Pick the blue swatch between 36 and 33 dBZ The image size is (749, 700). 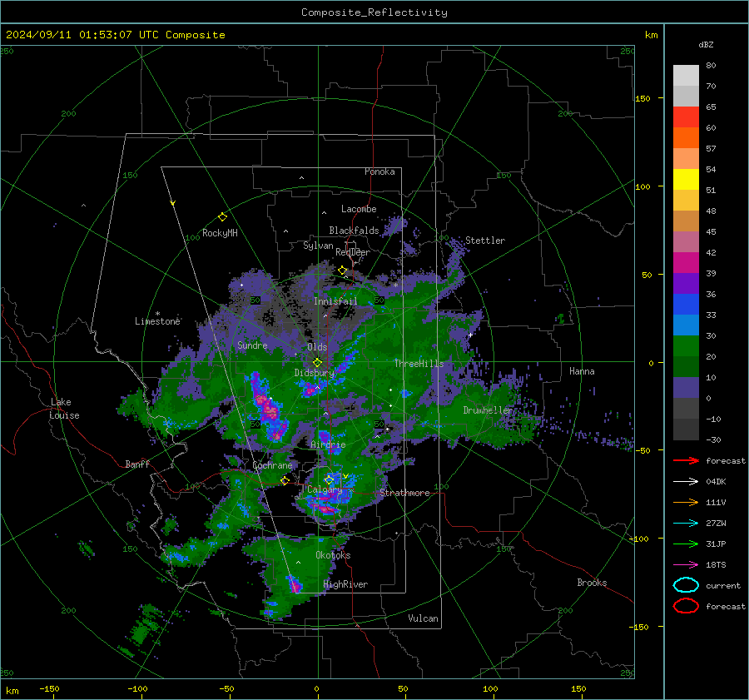tap(686, 305)
